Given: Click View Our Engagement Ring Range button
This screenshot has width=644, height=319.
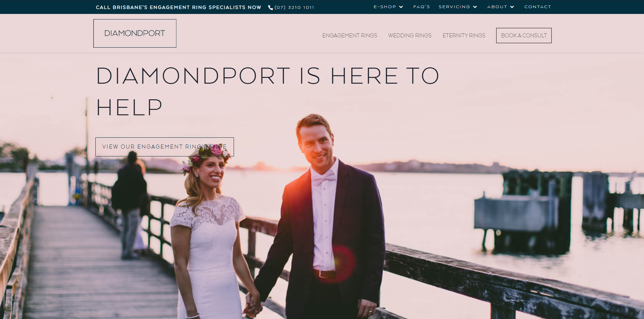Looking at the screenshot, I should coord(164,147).
